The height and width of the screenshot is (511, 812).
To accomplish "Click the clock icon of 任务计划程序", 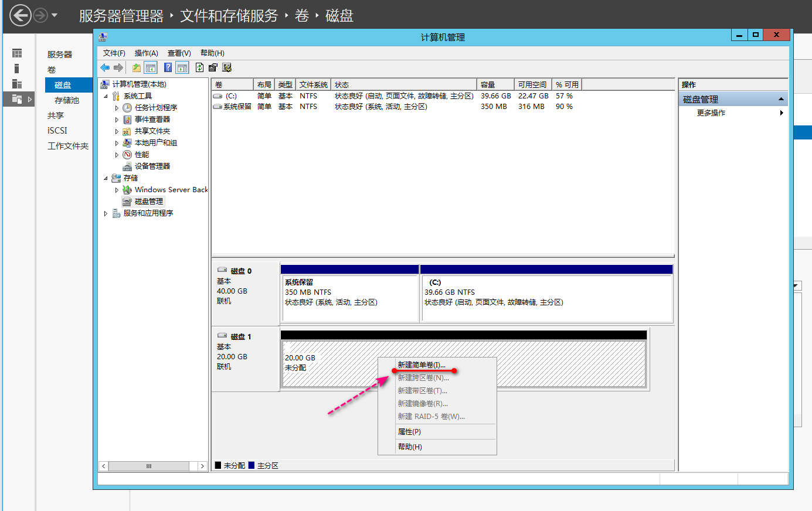I will [x=127, y=108].
